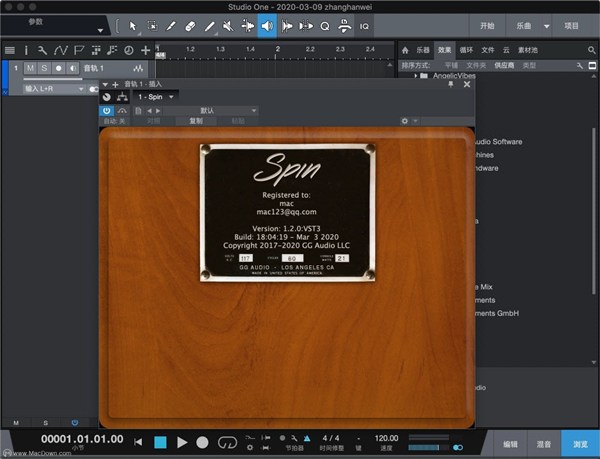Screen dimensions: 600x459
Task: Click the add track plus icon
Action: click(146, 49)
